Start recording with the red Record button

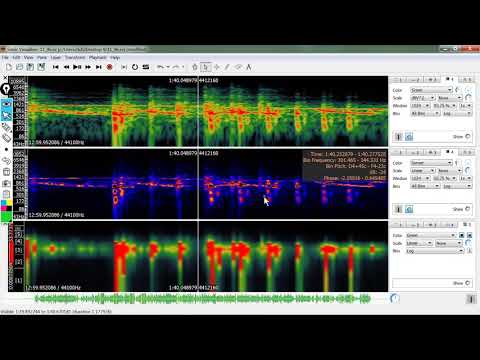(x=109, y=67)
